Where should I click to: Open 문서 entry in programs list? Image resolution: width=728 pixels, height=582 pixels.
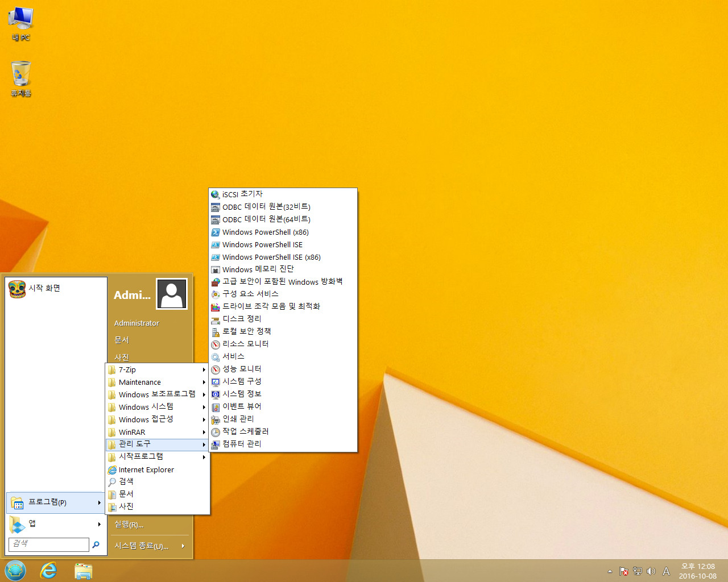(x=158, y=494)
